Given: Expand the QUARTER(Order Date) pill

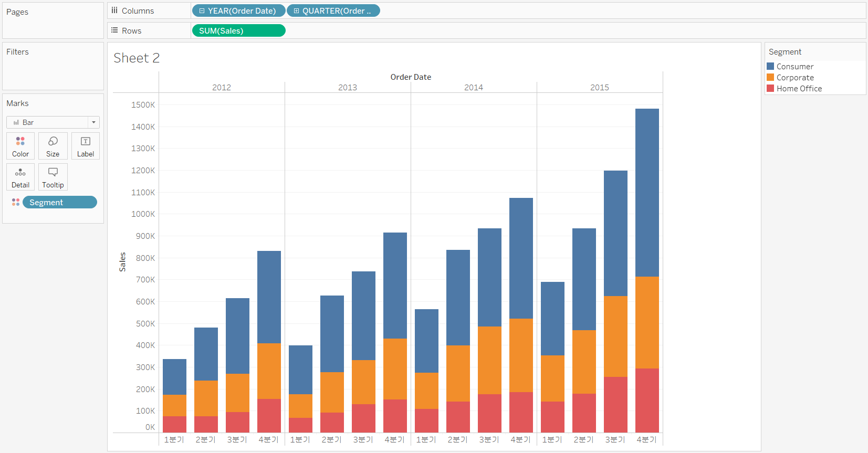Looking at the screenshot, I should (296, 10).
